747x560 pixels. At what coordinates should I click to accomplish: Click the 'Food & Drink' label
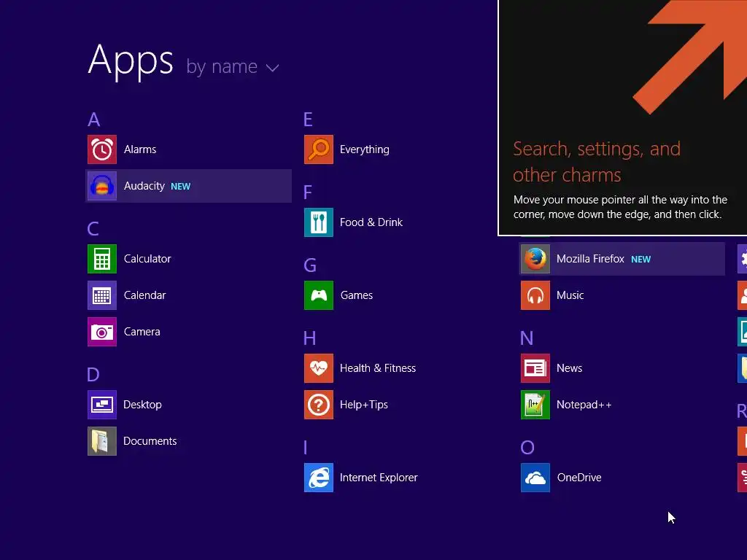[371, 222]
